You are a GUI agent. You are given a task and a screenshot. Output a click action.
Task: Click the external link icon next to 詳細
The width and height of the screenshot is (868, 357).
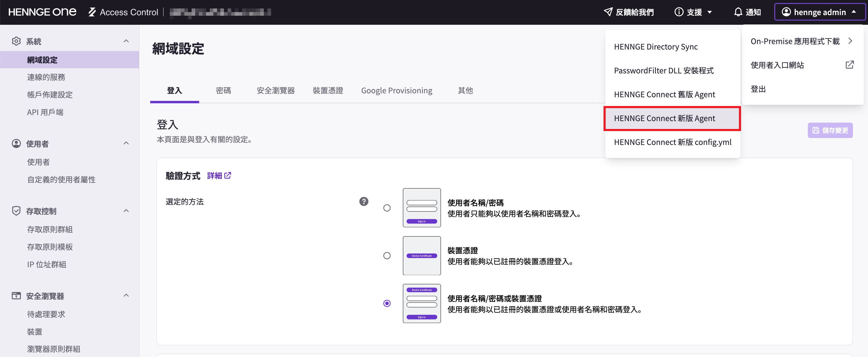coord(228,175)
